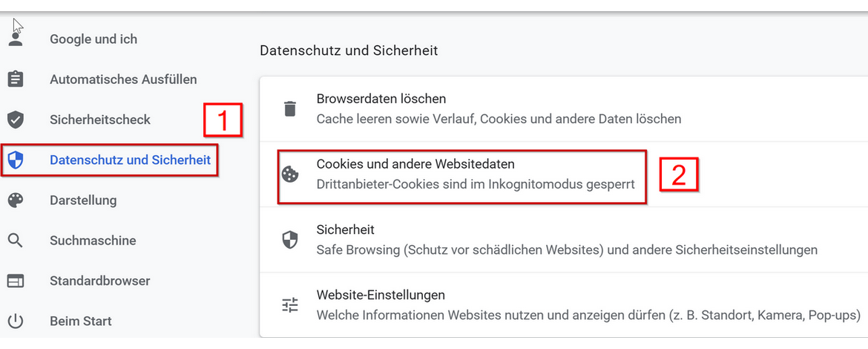
Task: Click the shield checkmark Sicherheitscheck icon
Action: (x=16, y=120)
